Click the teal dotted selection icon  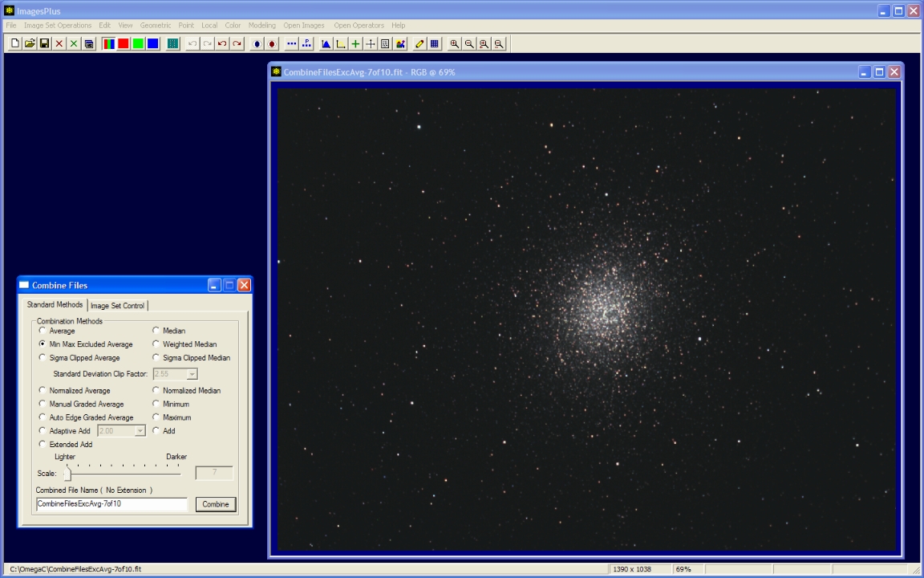pos(172,43)
